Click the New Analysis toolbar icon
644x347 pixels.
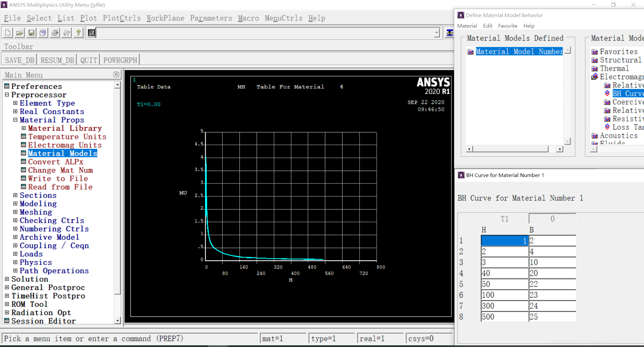(x=8, y=33)
